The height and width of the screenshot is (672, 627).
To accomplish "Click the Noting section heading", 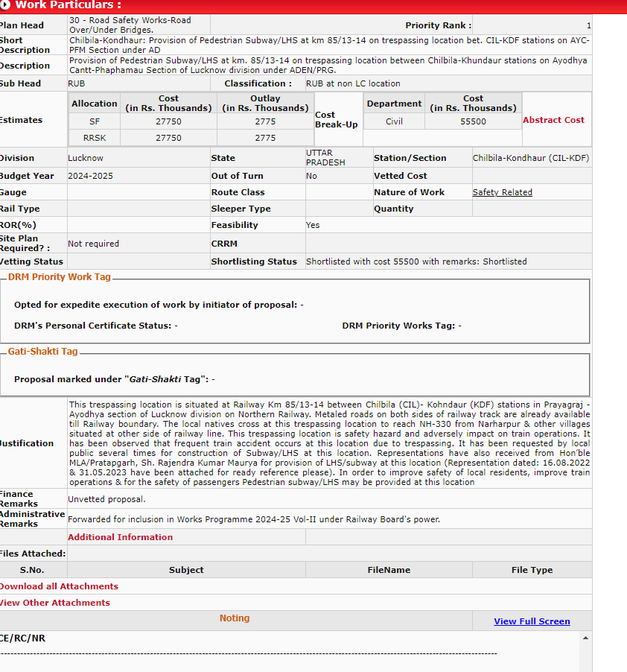I will tap(235, 618).
